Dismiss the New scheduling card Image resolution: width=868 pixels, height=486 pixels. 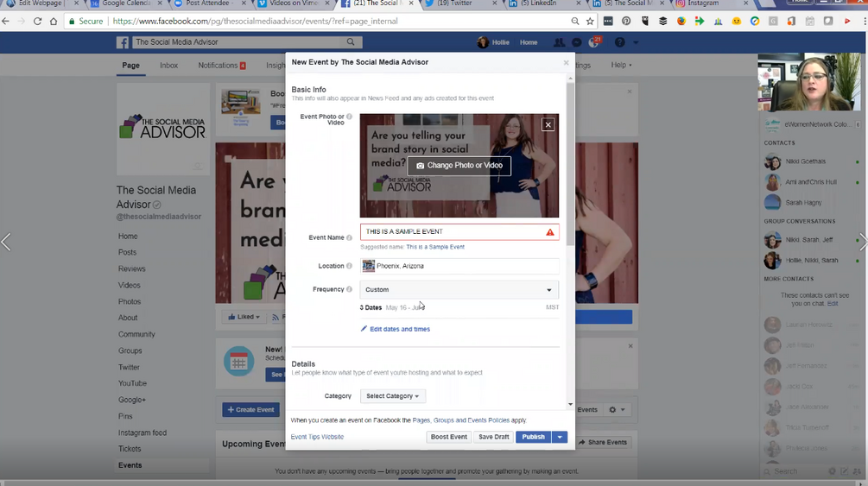point(630,346)
